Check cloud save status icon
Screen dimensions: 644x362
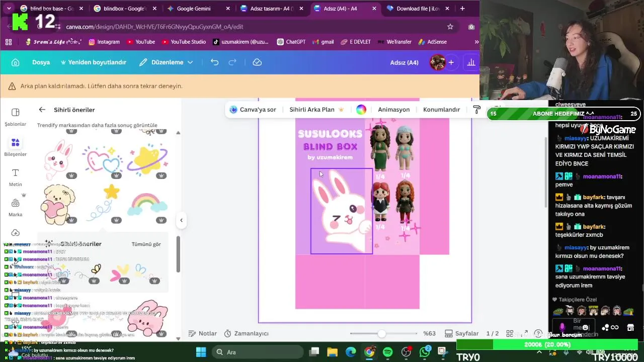click(x=257, y=62)
